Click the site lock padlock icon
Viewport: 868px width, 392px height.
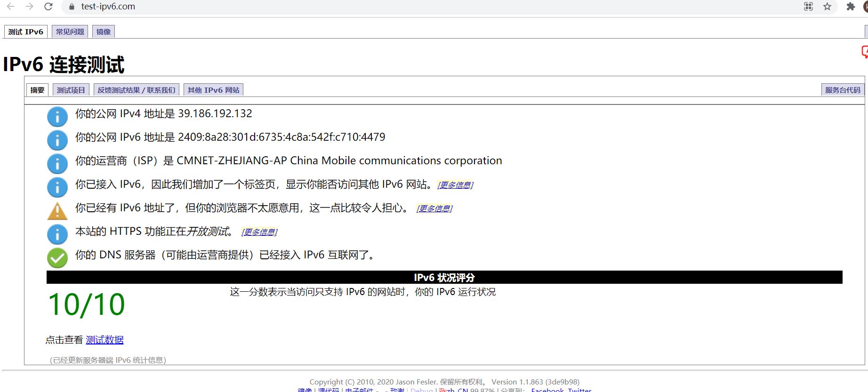coord(72,7)
